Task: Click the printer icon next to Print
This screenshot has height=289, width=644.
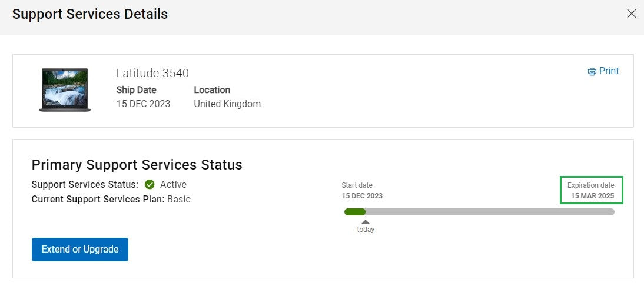Action: pos(592,71)
